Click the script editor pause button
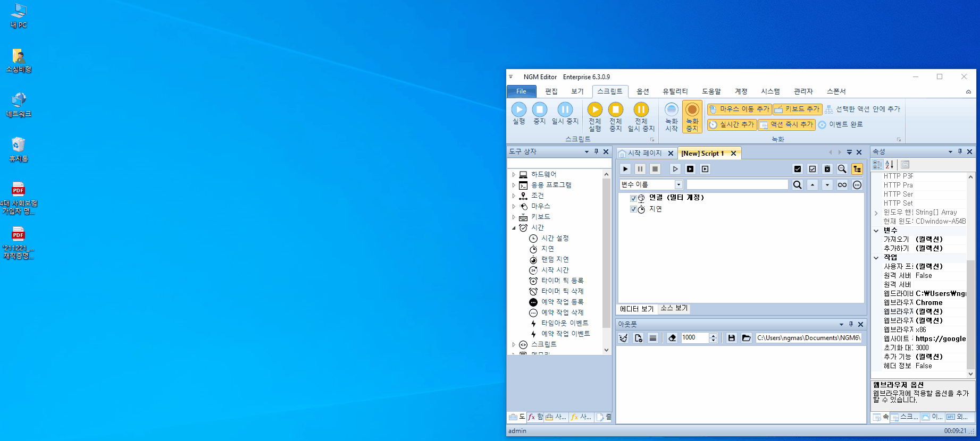 (640, 169)
